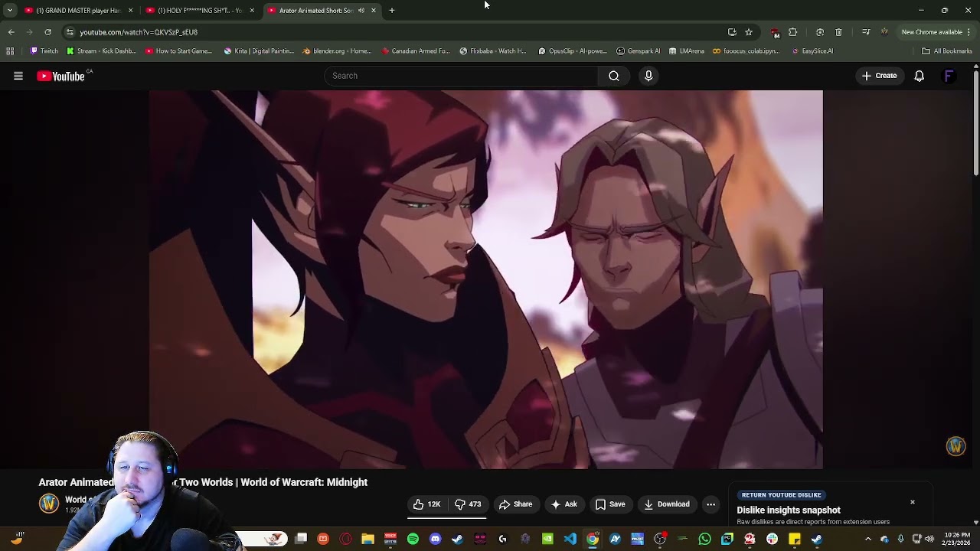This screenshot has height=551, width=980.
Task: Open the Chrome extensions puzzle icon
Action: click(792, 32)
